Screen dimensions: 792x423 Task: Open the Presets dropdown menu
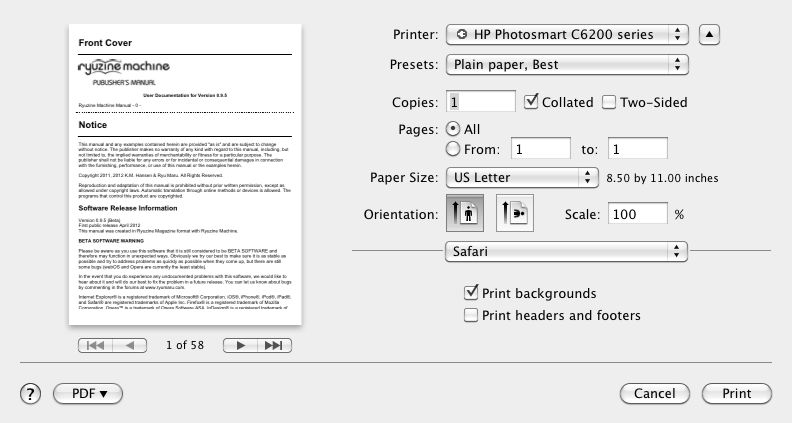pos(567,65)
